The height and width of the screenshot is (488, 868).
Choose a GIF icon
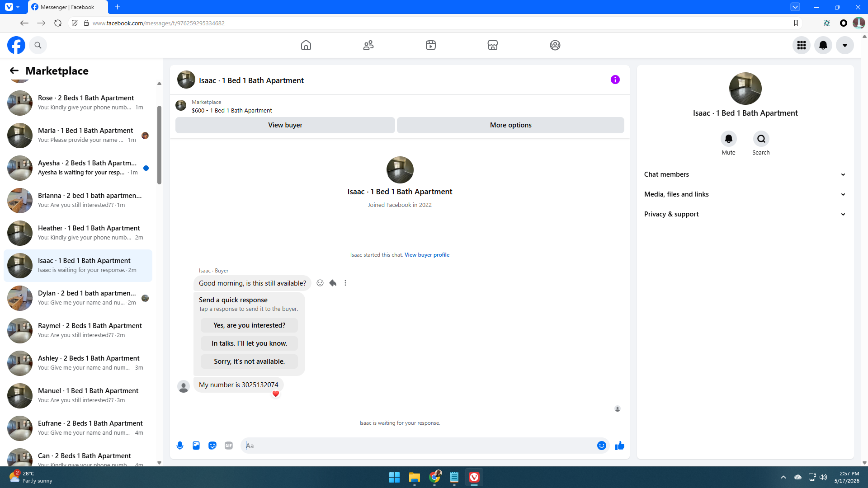pyautogui.click(x=229, y=446)
